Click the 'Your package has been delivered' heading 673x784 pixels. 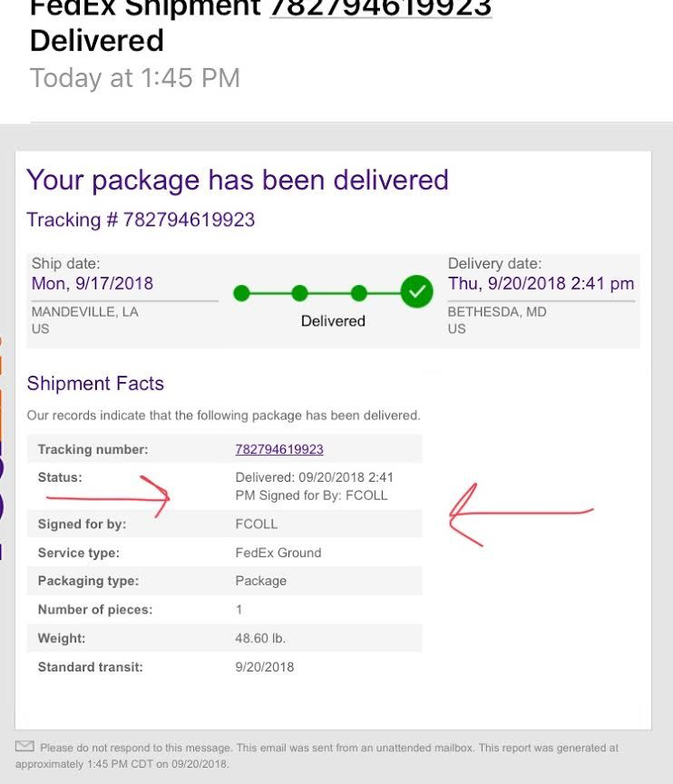(x=238, y=180)
